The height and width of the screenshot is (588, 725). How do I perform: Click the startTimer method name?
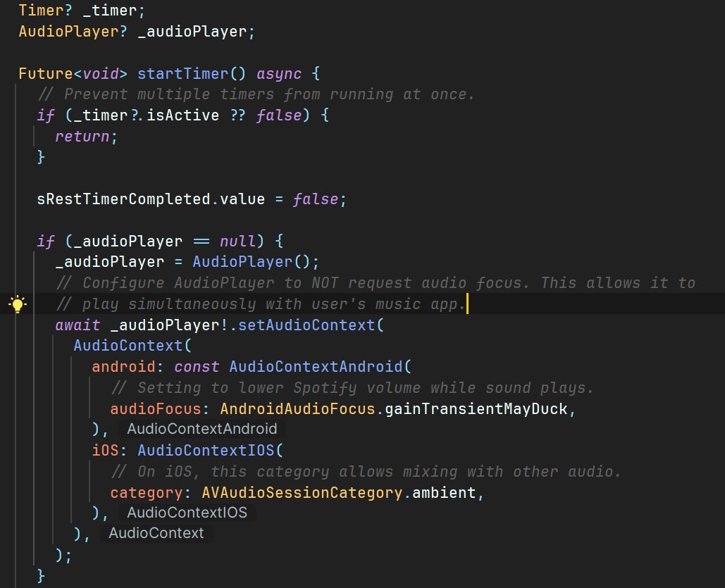point(182,73)
